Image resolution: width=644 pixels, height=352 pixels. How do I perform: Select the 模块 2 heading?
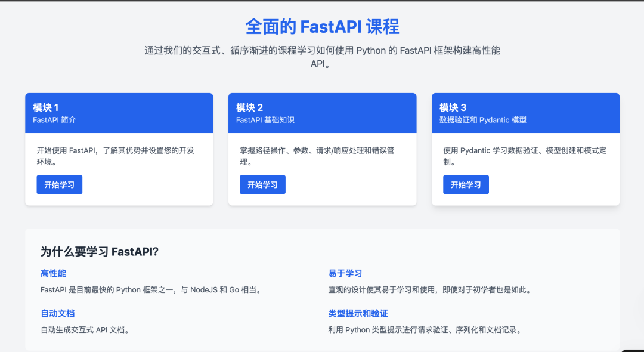[x=249, y=107]
